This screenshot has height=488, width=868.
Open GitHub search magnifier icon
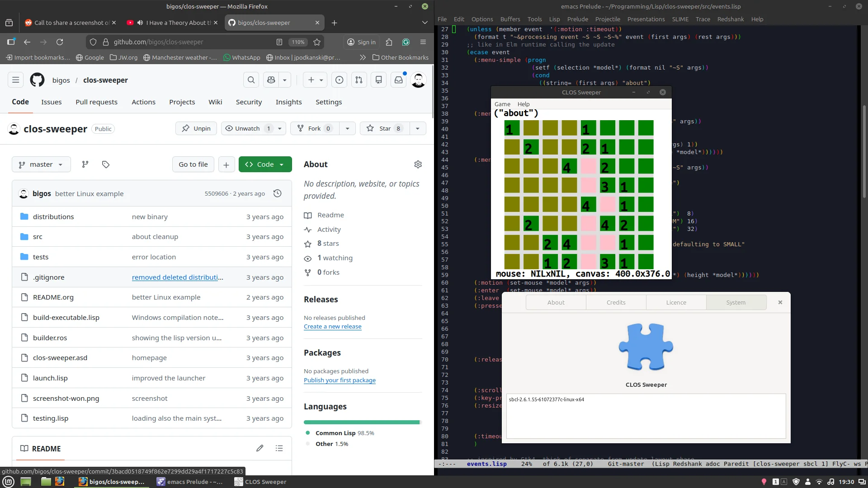251,80
